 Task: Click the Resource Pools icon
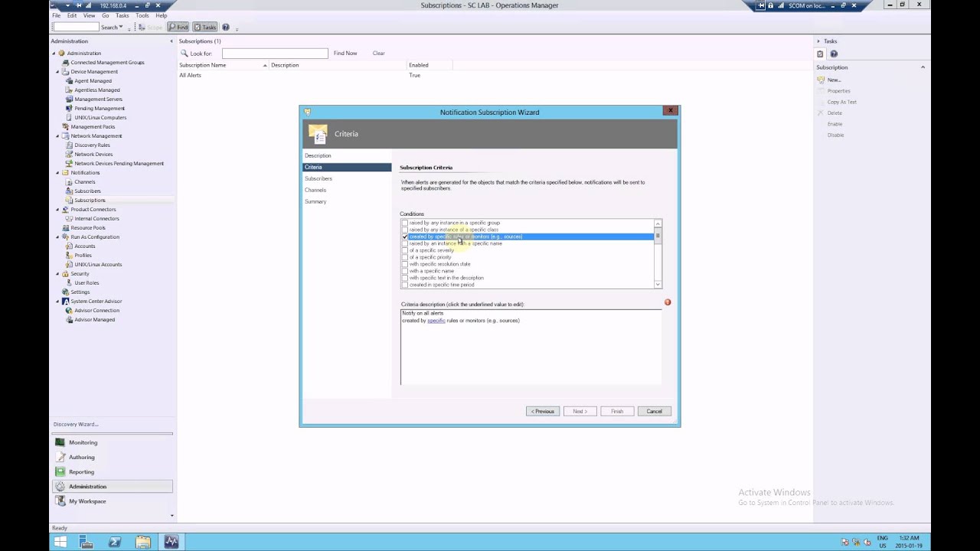tap(65, 228)
